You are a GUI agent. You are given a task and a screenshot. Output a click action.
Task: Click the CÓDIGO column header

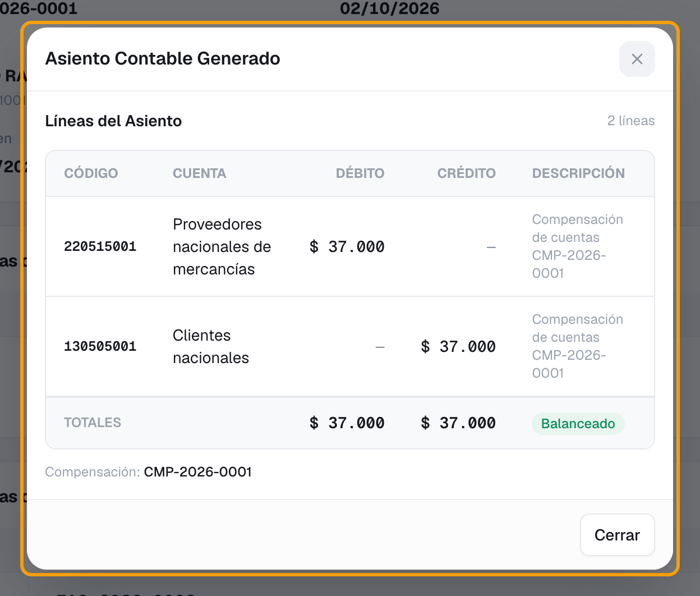tap(91, 173)
